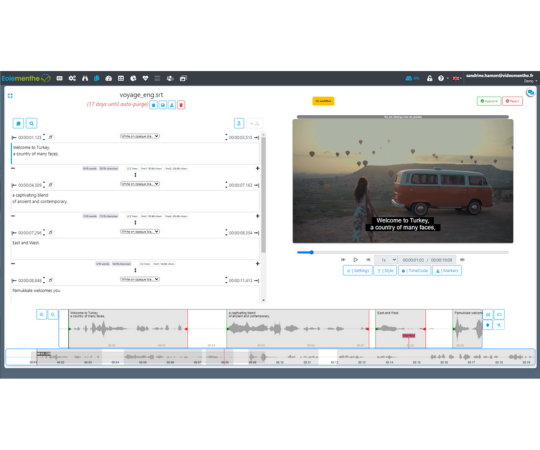Click the binoculars icon in navbar

pos(85,79)
